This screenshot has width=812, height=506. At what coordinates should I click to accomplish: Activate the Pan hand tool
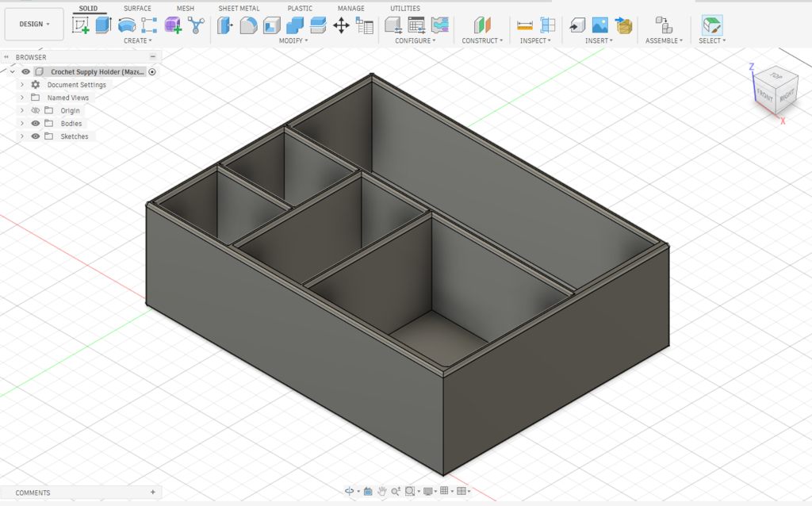tap(382, 491)
